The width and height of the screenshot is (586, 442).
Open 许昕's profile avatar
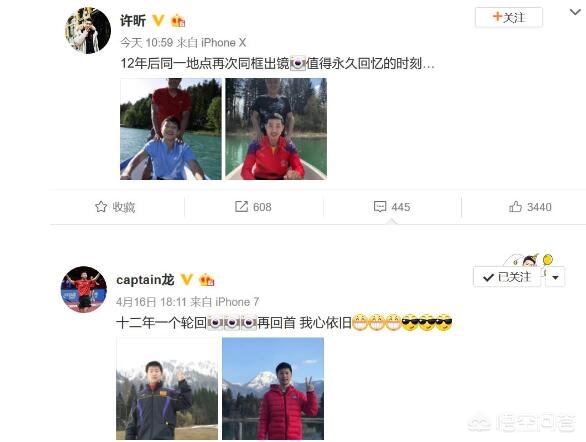[x=88, y=31]
